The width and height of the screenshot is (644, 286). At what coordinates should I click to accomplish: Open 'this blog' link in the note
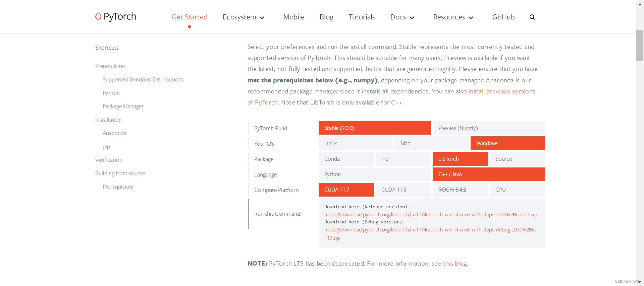click(x=454, y=264)
